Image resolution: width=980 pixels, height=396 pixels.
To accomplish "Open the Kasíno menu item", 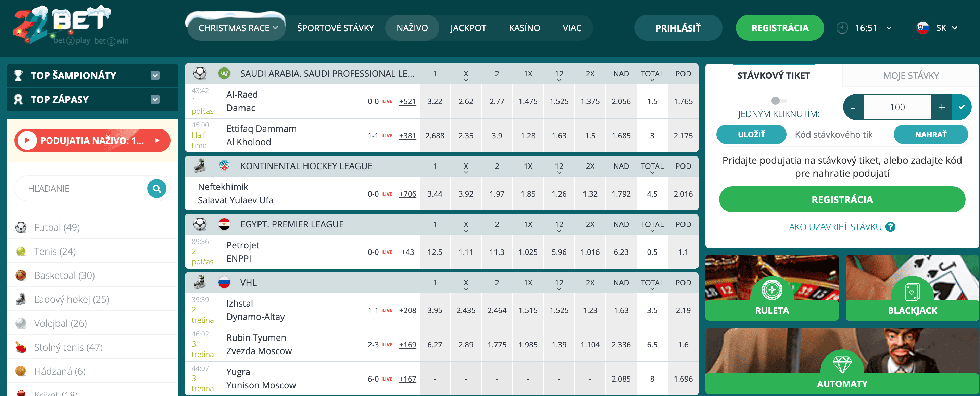I will click(524, 28).
